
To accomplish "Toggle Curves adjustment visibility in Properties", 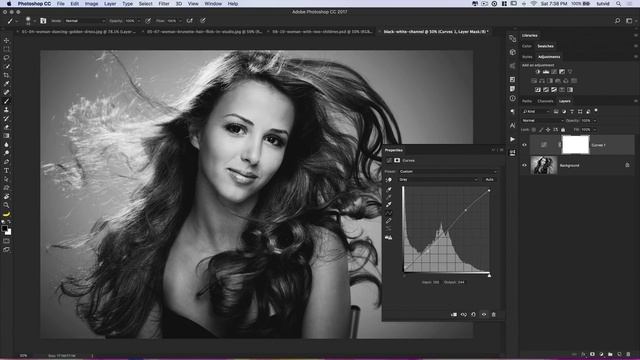I will point(484,315).
